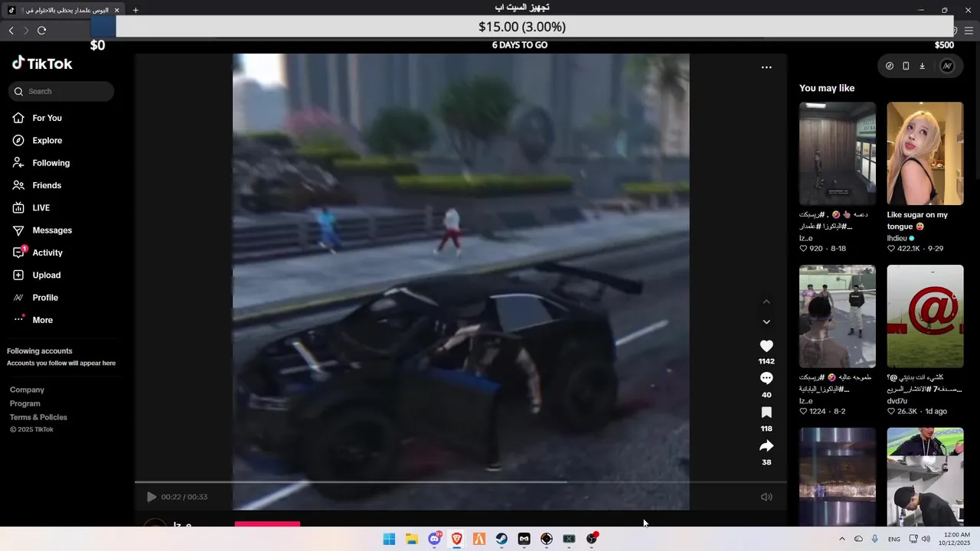Image resolution: width=980 pixels, height=551 pixels.
Task: Go to the previous video with the up chevron
Action: tap(766, 302)
